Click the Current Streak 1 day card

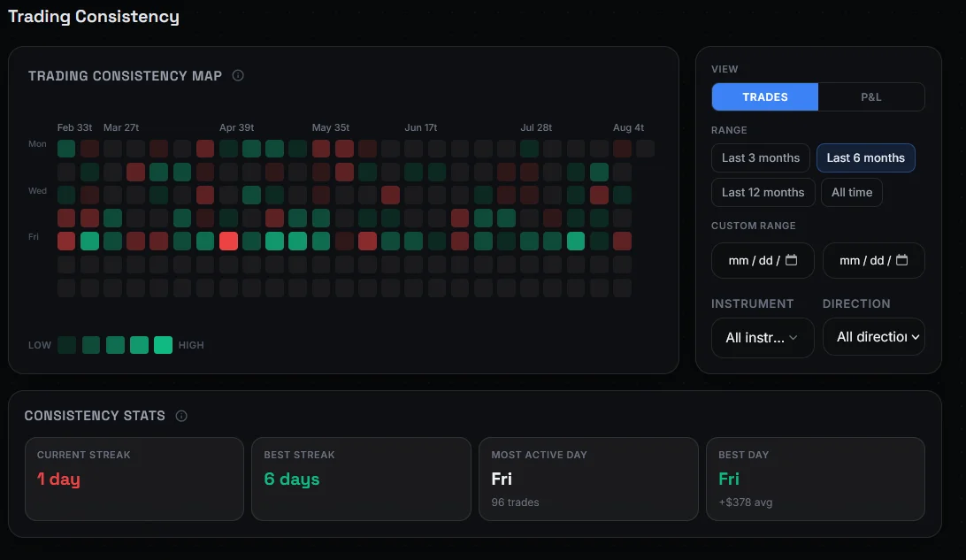(x=134, y=479)
